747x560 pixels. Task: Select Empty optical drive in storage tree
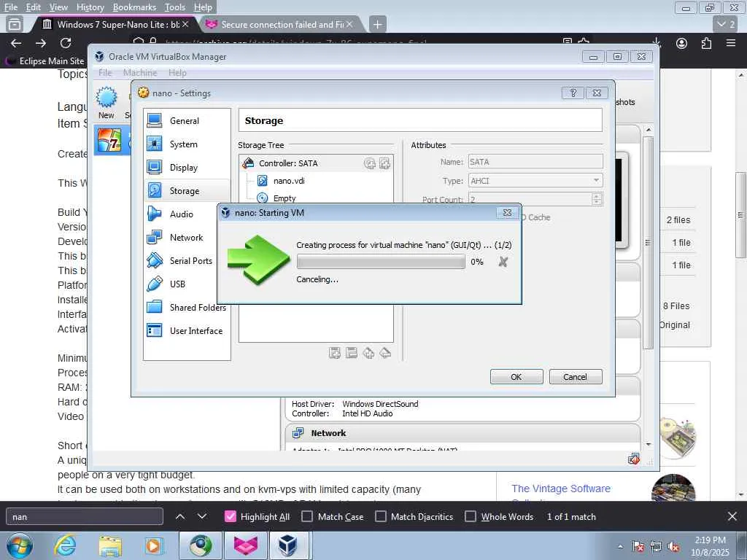tap(284, 198)
